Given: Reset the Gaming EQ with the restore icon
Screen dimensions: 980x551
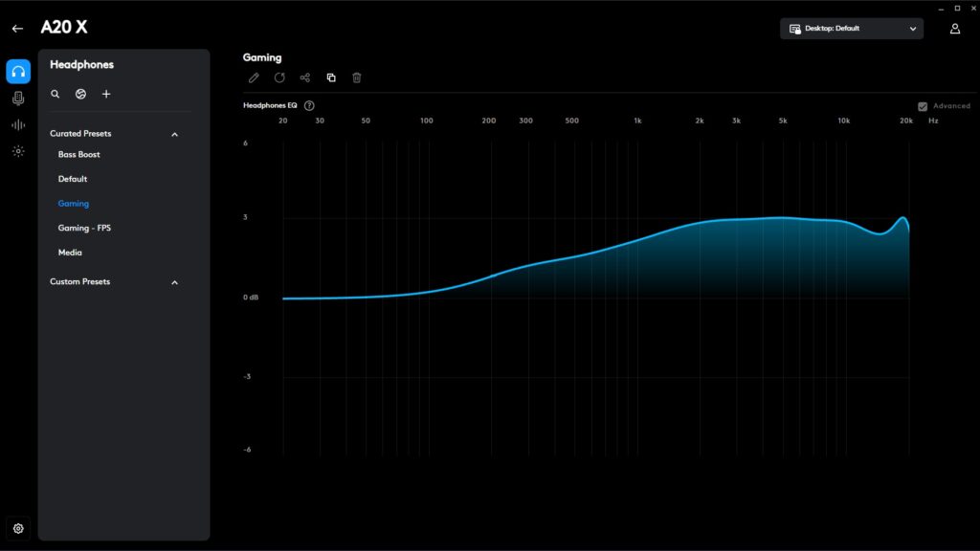Looking at the screenshot, I should (x=278, y=77).
